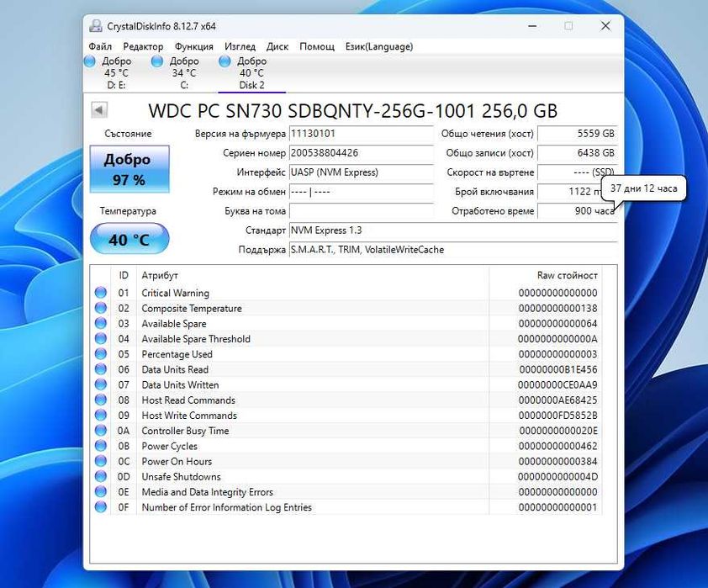Viewport: 708px width, 588px height.
Task: Click the Raw стойност column header
Action: click(x=546, y=275)
